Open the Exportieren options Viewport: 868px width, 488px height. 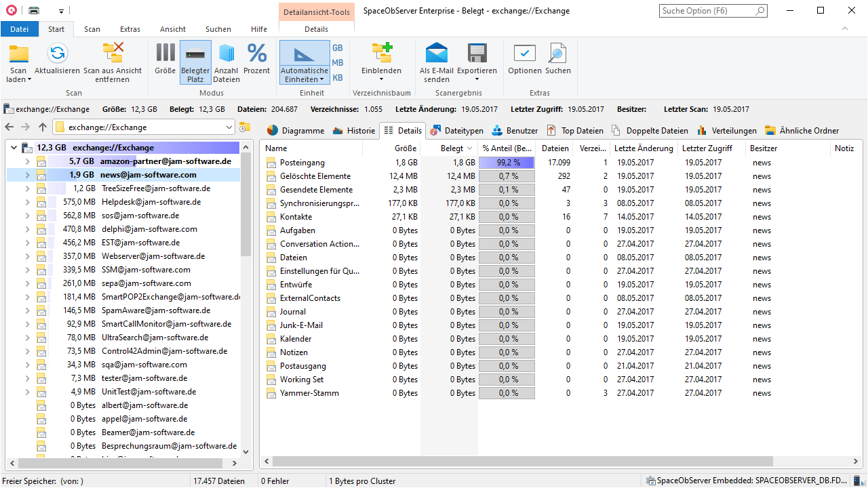[477, 62]
